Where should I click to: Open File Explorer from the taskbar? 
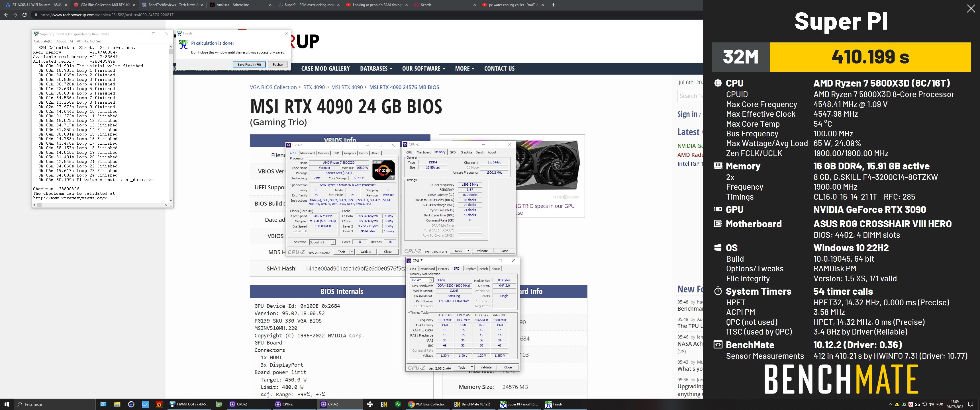(117, 404)
